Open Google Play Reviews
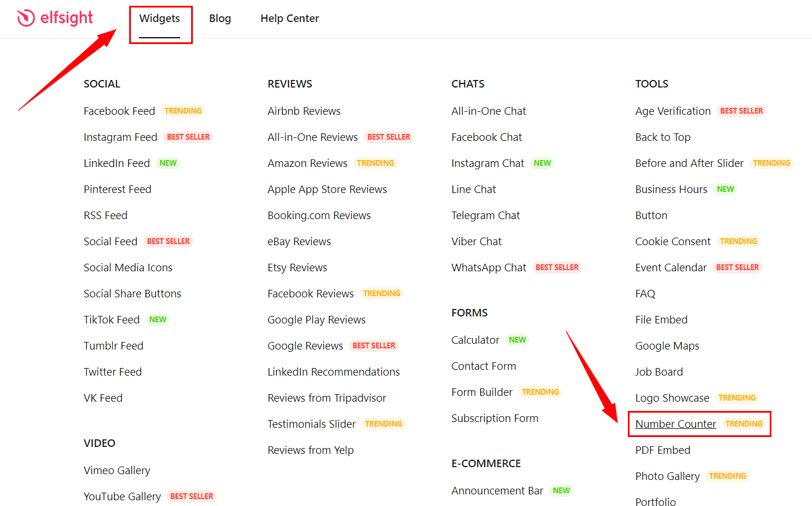812x506 pixels. pyautogui.click(x=316, y=319)
